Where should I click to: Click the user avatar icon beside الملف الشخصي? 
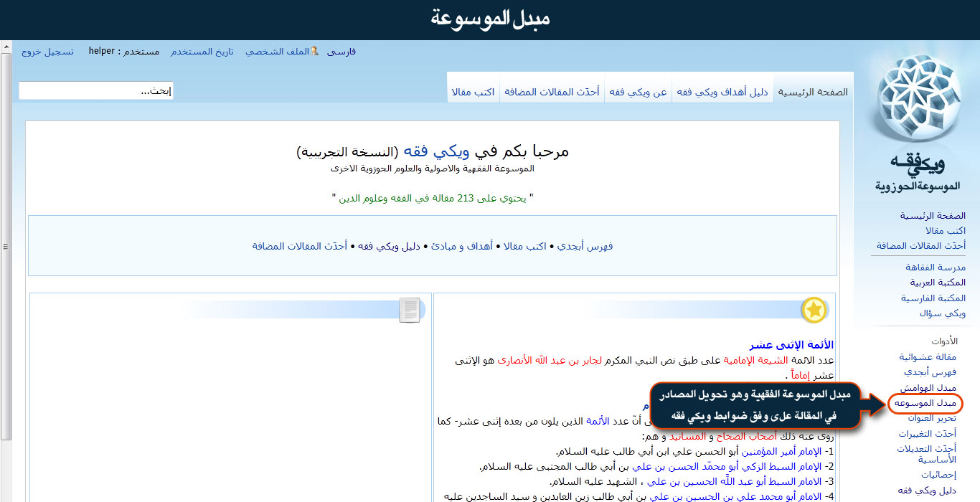pos(314,52)
